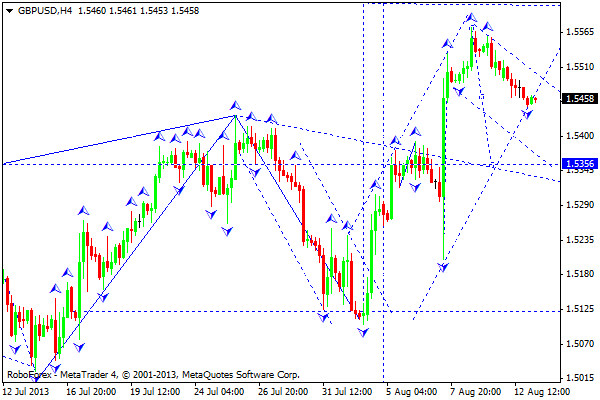Select the 1.5565 price scale label
The height and width of the screenshot is (400, 600).
point(580,32)
